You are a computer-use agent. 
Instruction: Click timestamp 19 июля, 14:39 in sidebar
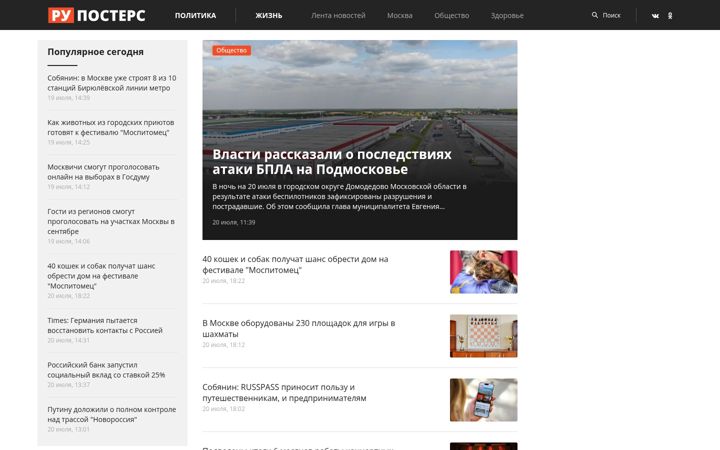tap(68, 98)
